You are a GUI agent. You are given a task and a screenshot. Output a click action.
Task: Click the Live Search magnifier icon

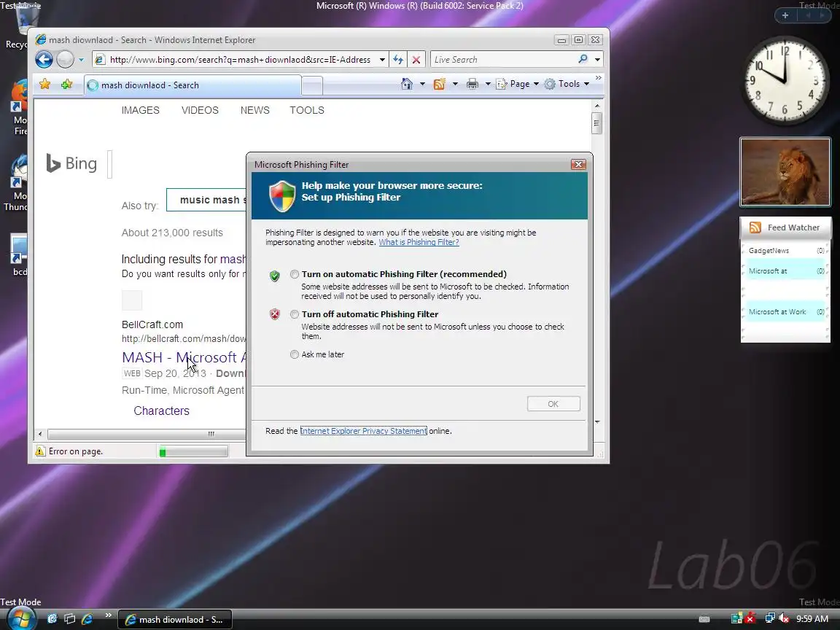coord(583,59)
